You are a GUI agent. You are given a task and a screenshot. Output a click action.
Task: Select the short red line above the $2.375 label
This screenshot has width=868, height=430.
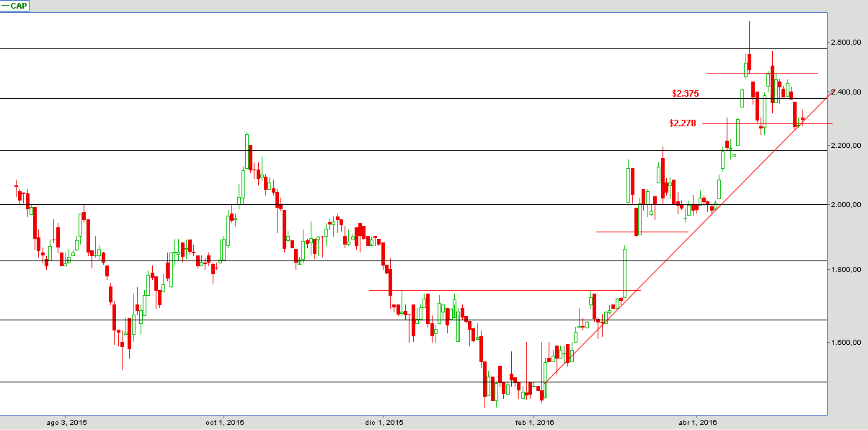762,73
